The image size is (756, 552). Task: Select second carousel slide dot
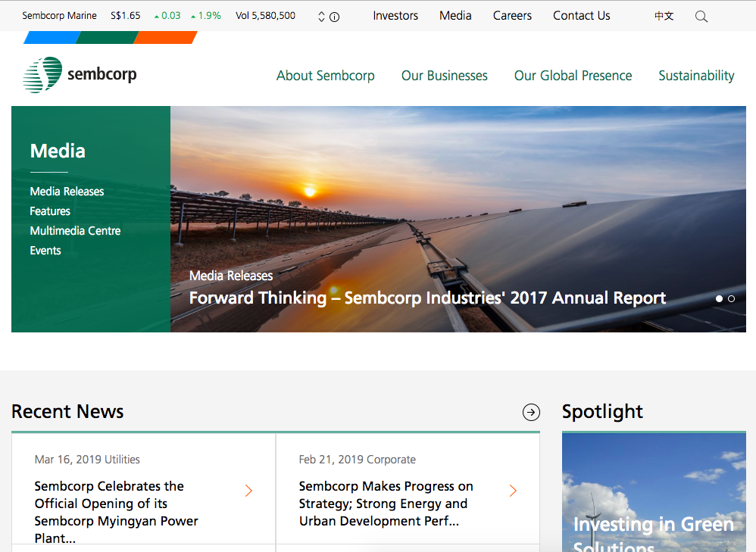(731, 299)
